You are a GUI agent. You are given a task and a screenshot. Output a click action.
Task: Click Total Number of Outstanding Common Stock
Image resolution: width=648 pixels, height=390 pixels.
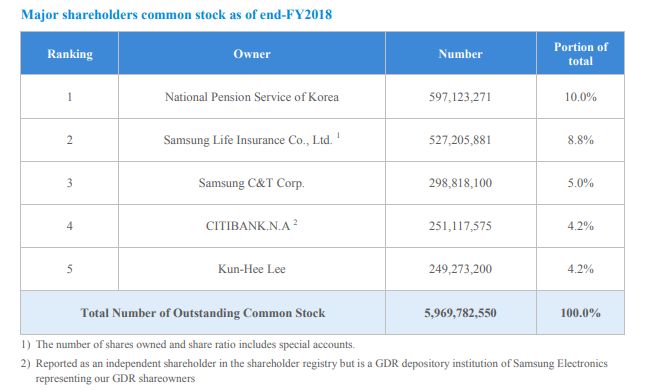(x=203, y=313)
